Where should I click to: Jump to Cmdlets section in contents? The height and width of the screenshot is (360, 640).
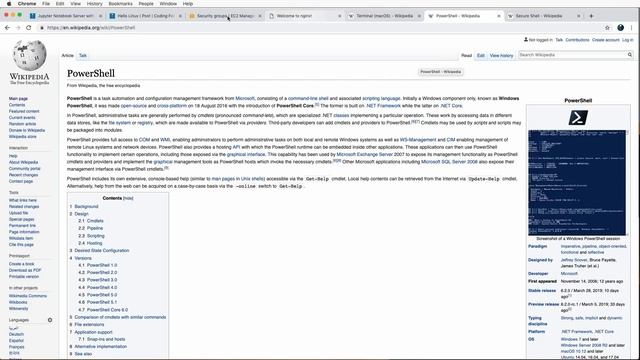(95, 221)
